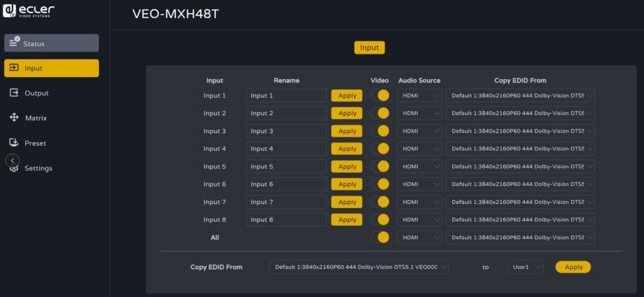644x297 pixels.
Task: Toggle video switch for Input 7
Action: tap(380, 202)
